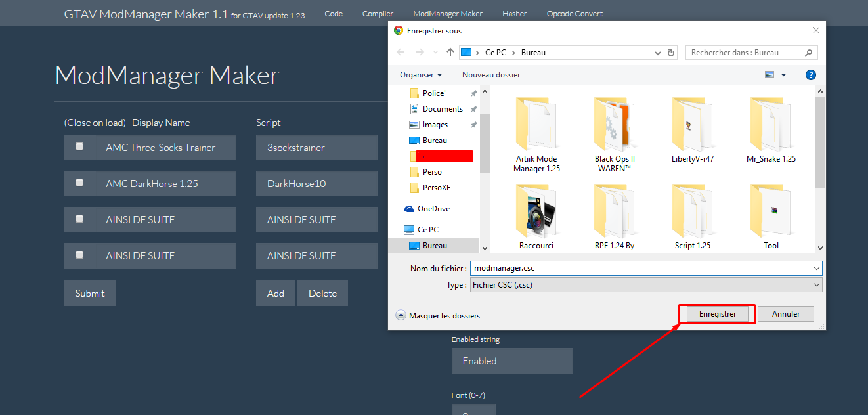Select the Tool folder
The width and height of the screenshot is (868, 415).
[x=771, y=217]
